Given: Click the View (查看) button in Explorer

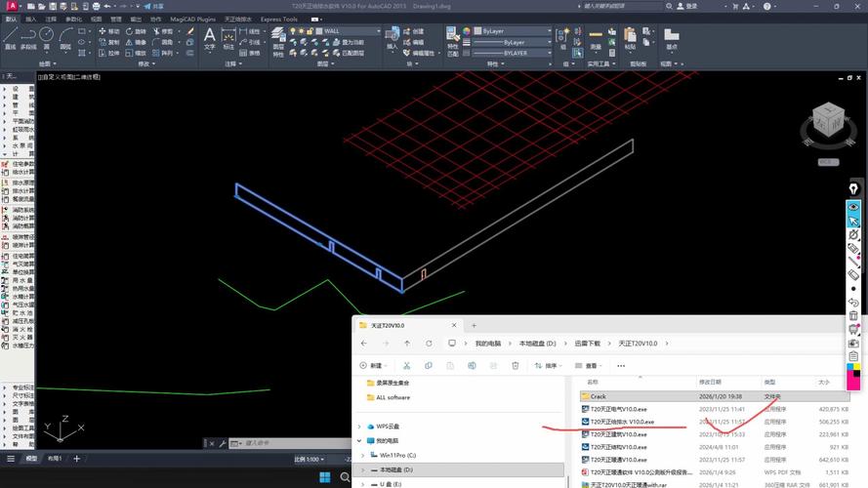Looking at the screenshot, I should pyautogui.click(x=590, y=366).
